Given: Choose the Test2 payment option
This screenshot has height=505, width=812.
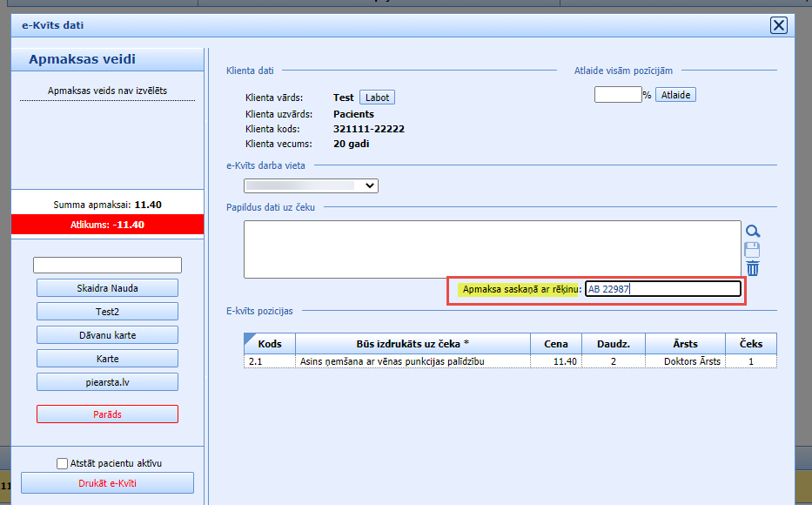Looking at the screenshot, I should [x=107, y=312].
